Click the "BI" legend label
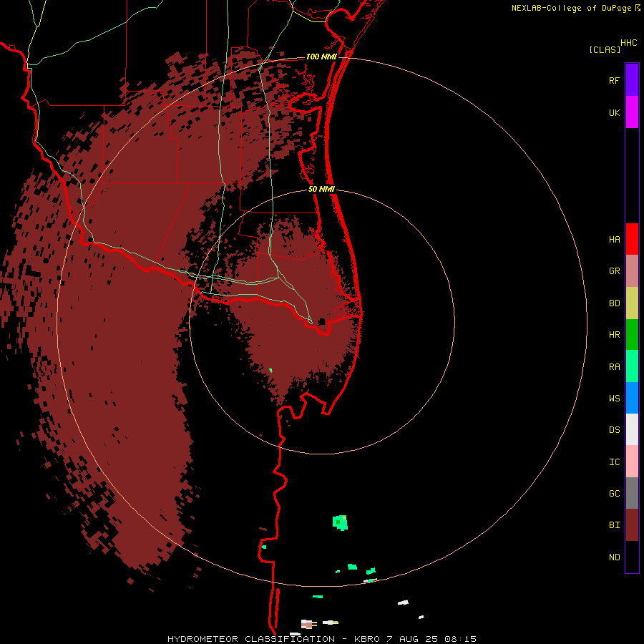The height and width of the screenshot is (644, 644). (614, 525)
